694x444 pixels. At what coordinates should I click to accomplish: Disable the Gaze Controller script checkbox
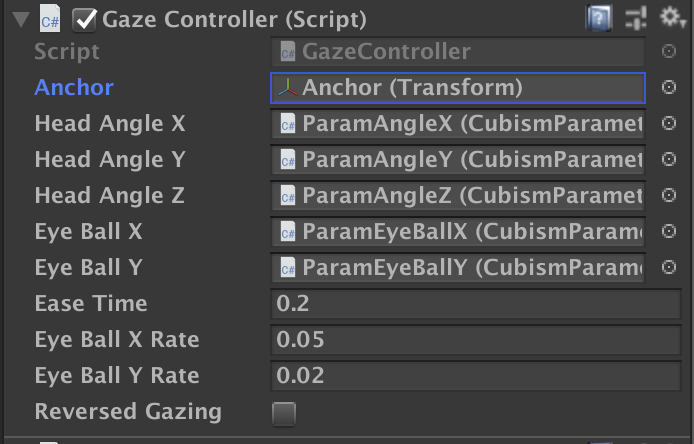[x=85, y=18]
